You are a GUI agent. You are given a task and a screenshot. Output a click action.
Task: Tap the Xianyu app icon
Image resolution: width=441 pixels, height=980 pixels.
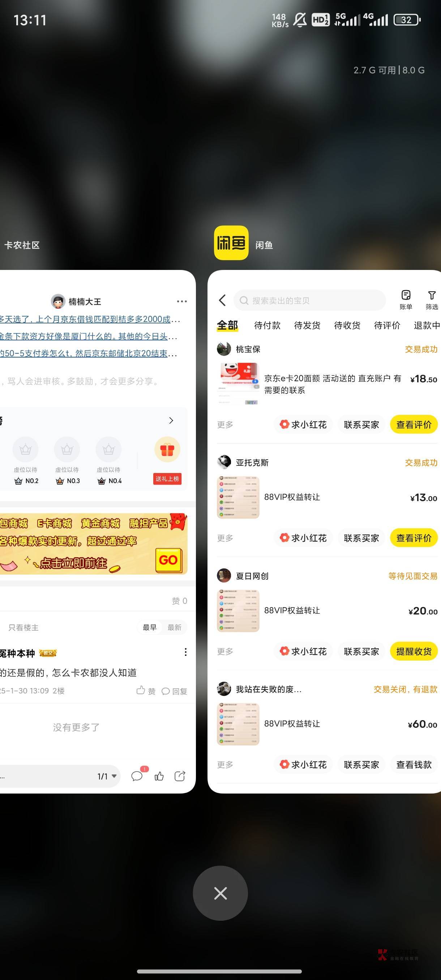[x=231, y=243]
